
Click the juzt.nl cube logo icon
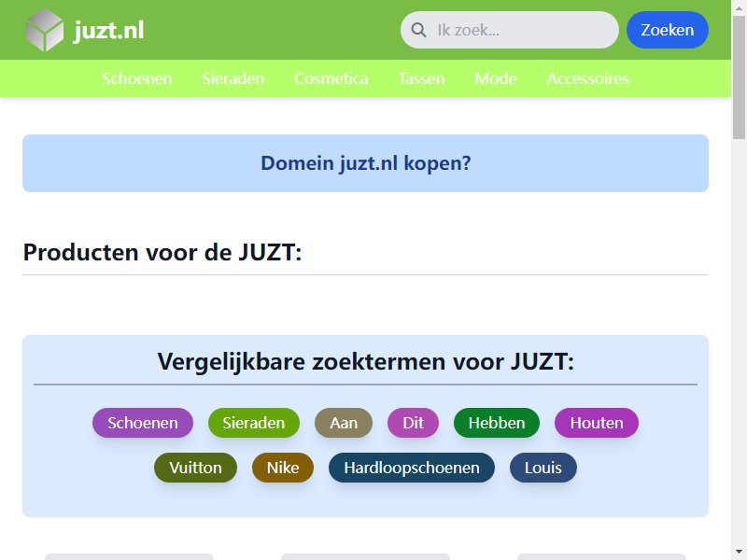pyautogui.click(x=44, y=30)
